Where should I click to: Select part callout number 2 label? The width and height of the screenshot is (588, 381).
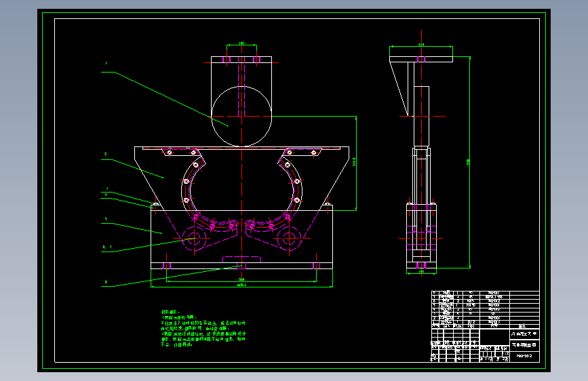coord(106,154)
